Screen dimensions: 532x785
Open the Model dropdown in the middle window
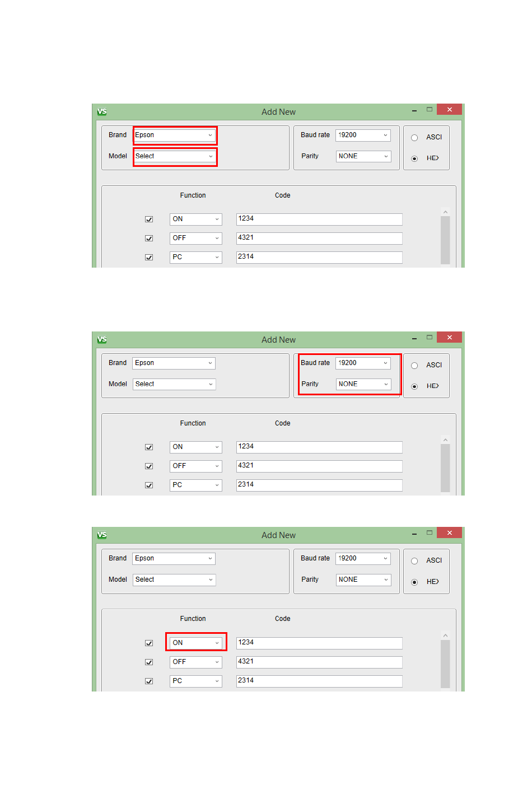(x=174, y=384)
